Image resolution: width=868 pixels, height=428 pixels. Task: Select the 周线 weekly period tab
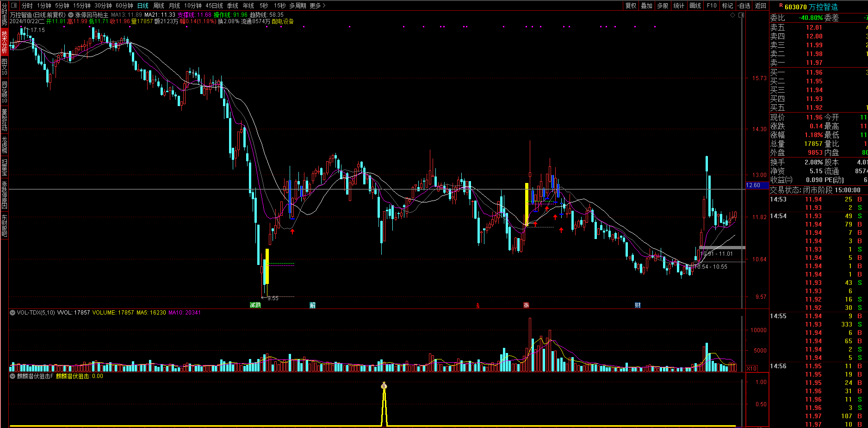point(159,6)
